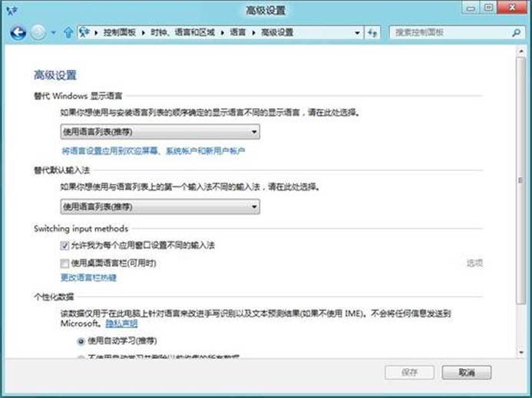Toggle 允许我为每个应用窗口设置不同的输入法 checkbox
The image size is (532, 398).
pos(64,245)
